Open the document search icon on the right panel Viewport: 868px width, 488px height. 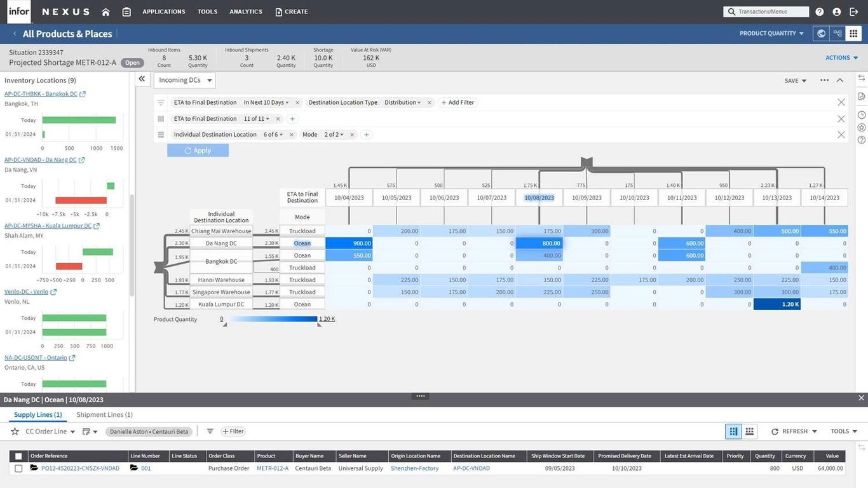862,96
